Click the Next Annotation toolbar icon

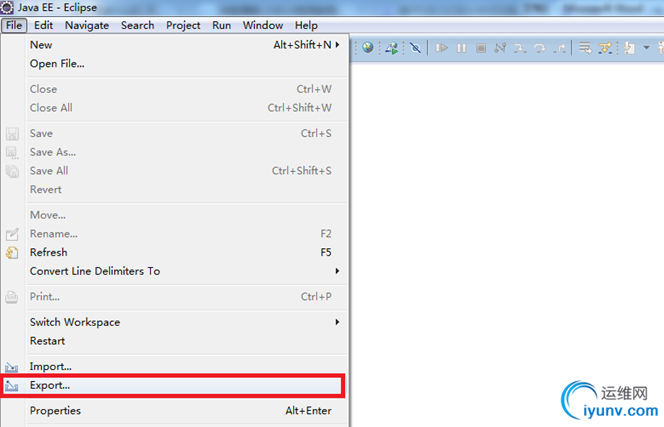pyautogui.click(x=630, y=48)
